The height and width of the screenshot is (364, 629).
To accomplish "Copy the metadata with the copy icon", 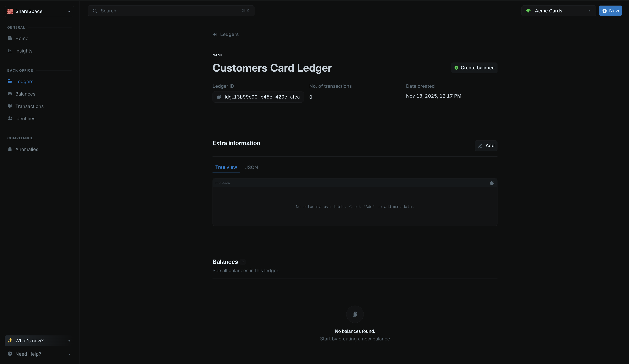I will (x=492, y=183).
